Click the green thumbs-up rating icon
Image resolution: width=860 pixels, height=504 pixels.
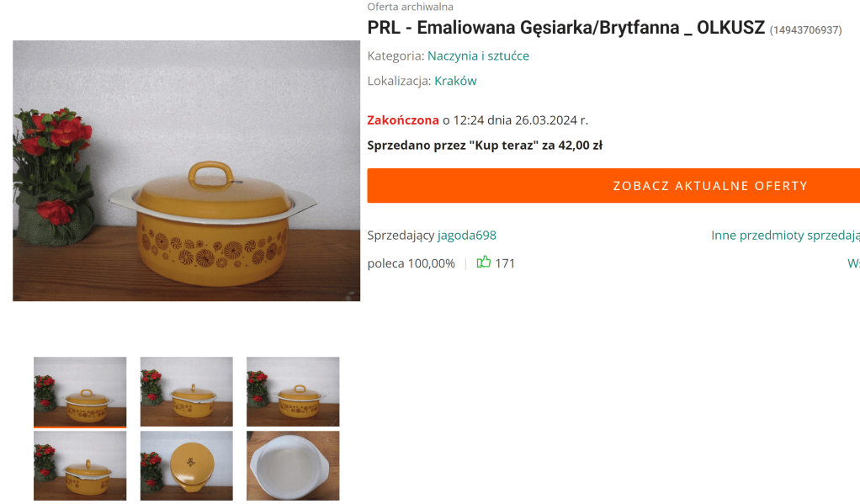pyautogui.click(x=483, y=263)
